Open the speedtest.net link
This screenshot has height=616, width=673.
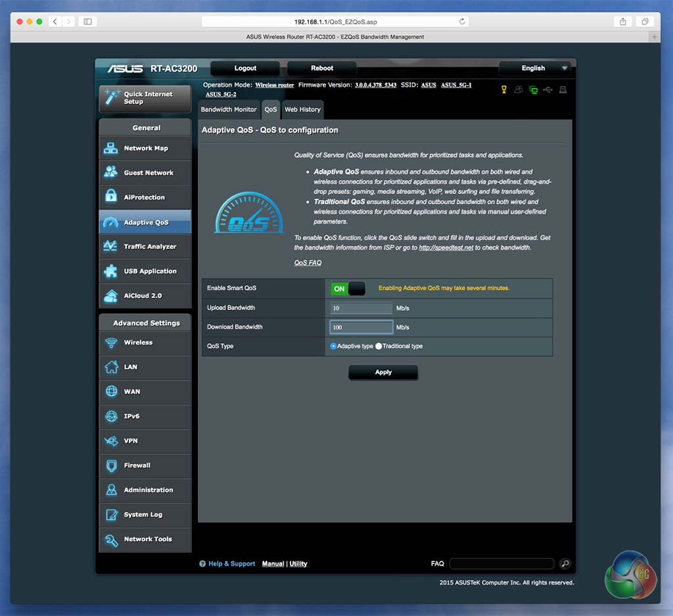click(446, 248)
